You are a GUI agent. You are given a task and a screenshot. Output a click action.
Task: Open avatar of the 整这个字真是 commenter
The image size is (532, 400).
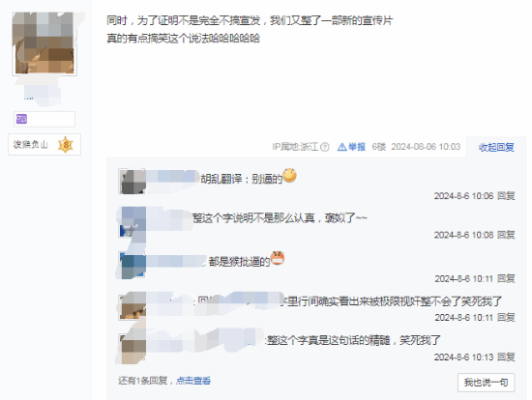[x=133, y=347]
